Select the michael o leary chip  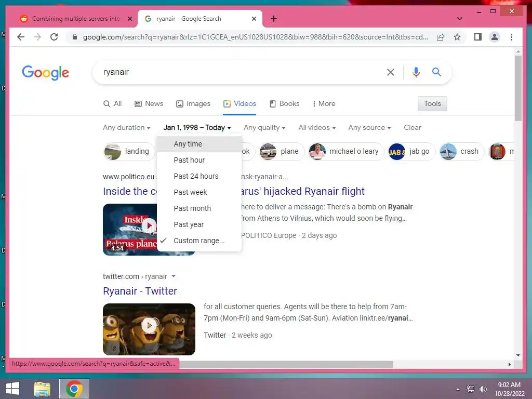(346, 151)
